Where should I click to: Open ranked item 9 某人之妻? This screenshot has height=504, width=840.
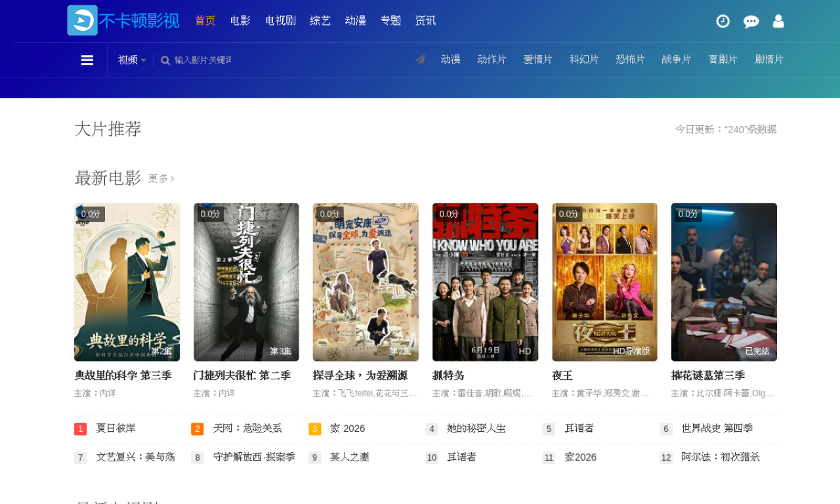click(x=350, y=457)
